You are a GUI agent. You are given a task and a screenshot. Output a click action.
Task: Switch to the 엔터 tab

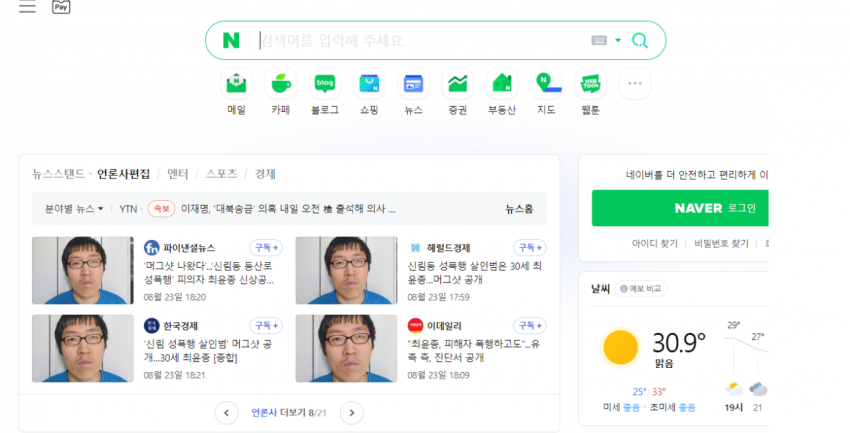178,174
